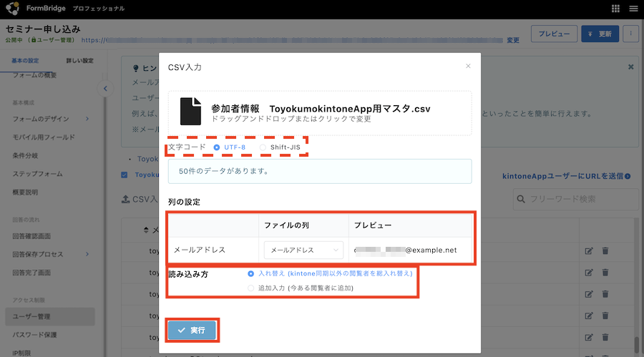Viewport: 644px width, 357px height.
Task: Click the 実行 button
Action: [191, 331]
